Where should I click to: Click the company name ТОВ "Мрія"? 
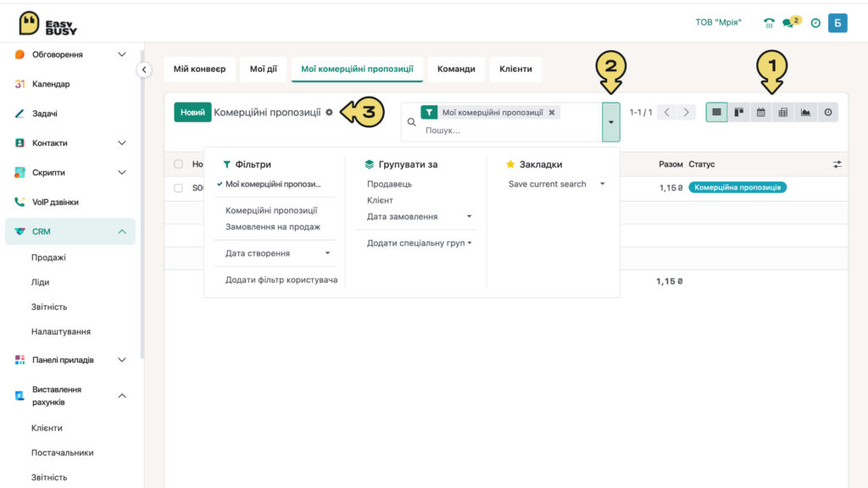tap(718, 23)
